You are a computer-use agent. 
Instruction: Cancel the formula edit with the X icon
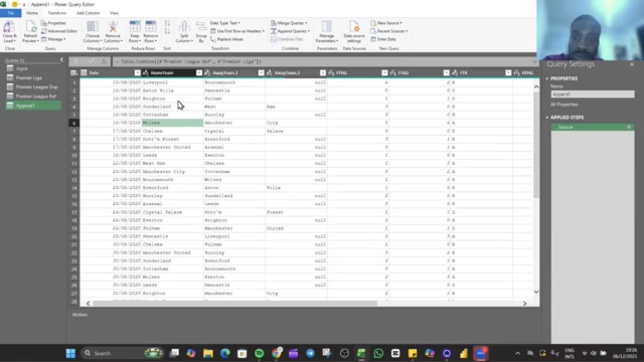point(76,62)
